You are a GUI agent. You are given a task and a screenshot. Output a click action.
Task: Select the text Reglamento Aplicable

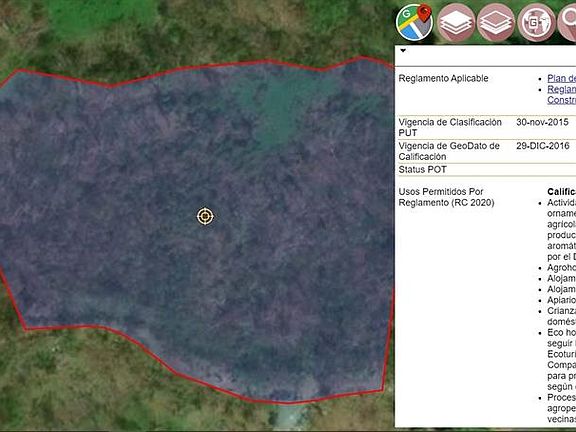[443, 78]
